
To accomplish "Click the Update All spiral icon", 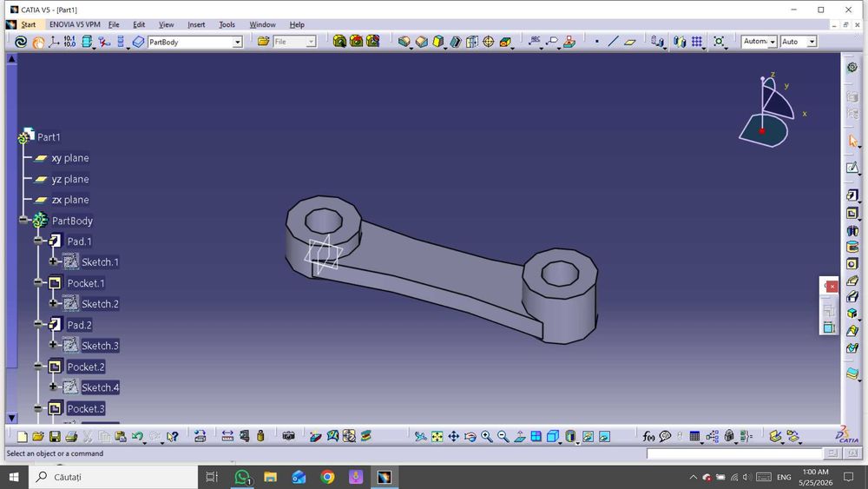I will click(21, 42).
